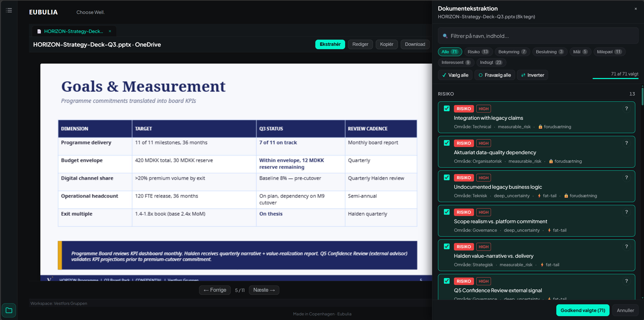Screen dimensions: 644x320
Task: Approve selection with Godkend valgte (71)
Action: [583, 310]
